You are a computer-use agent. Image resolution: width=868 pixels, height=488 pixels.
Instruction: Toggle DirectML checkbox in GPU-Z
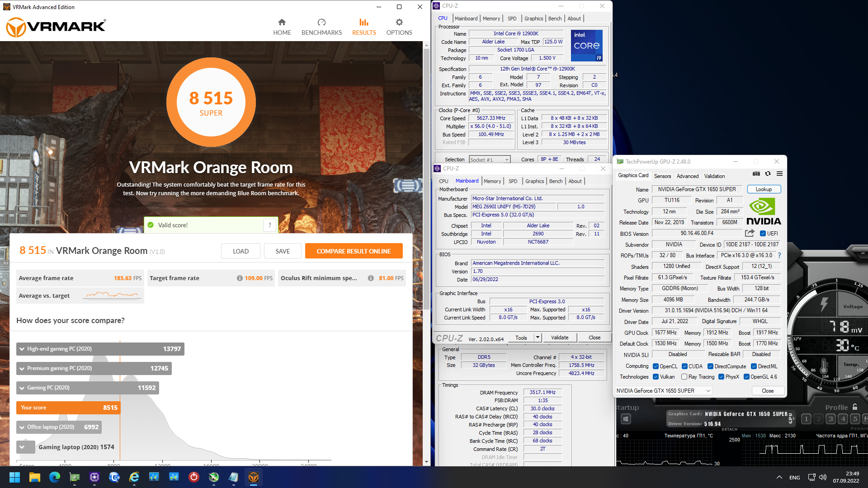(754, 366)
